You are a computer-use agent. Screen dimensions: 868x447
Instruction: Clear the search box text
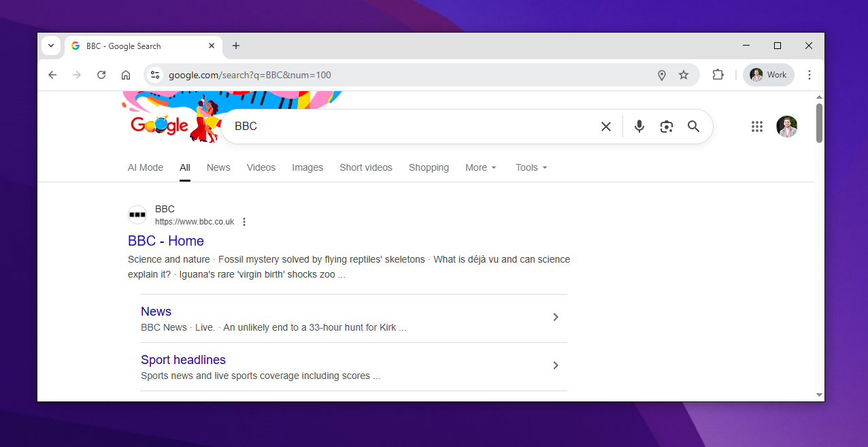(605, 127)
